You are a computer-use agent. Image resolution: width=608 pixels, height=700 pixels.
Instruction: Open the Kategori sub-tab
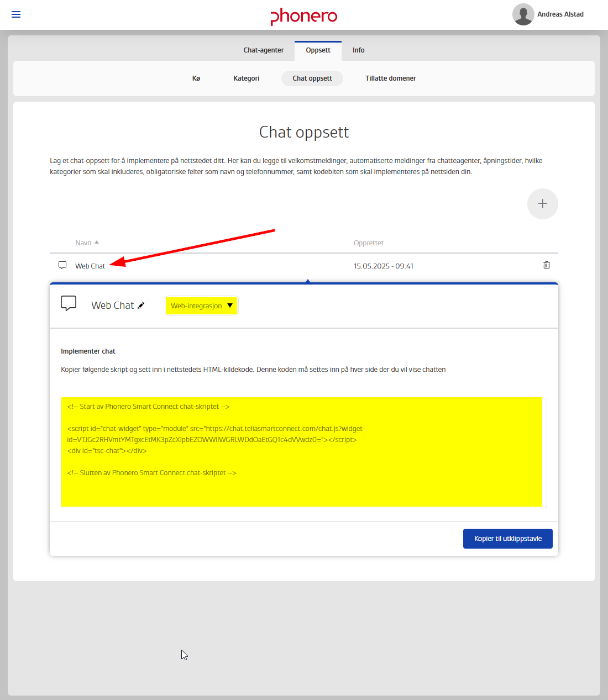[x=247, y=78]
